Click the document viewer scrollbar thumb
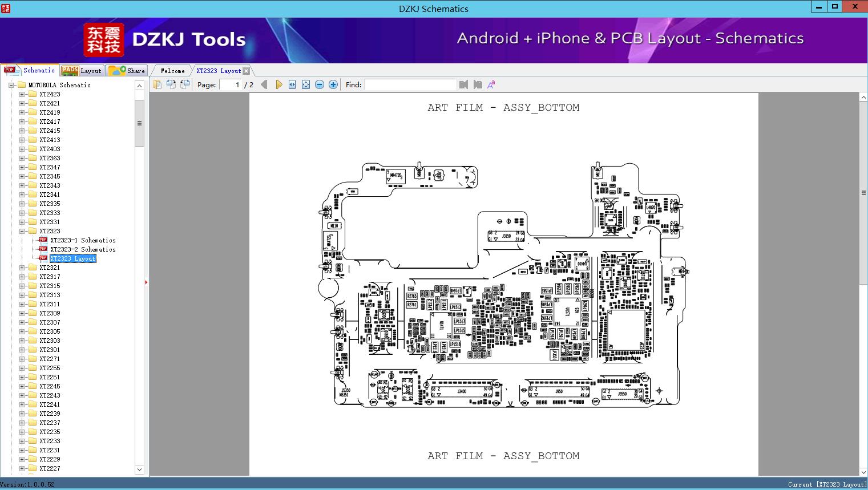The image size is (868, 490). [863, 193]
